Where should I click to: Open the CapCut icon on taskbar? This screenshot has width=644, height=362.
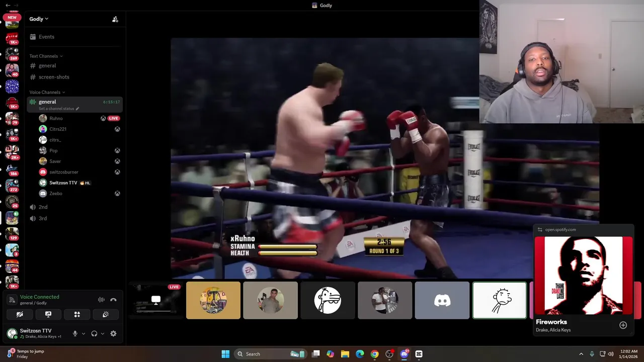coord(419,354)
